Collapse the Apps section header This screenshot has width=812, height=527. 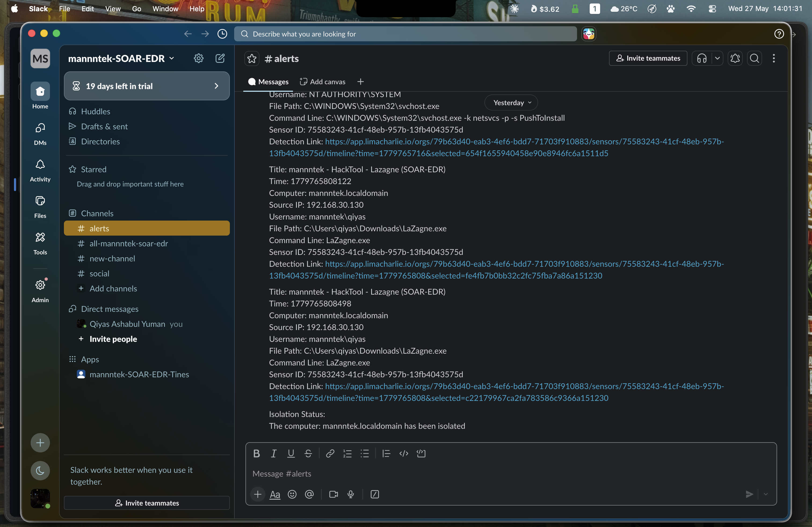coord(90,359)
